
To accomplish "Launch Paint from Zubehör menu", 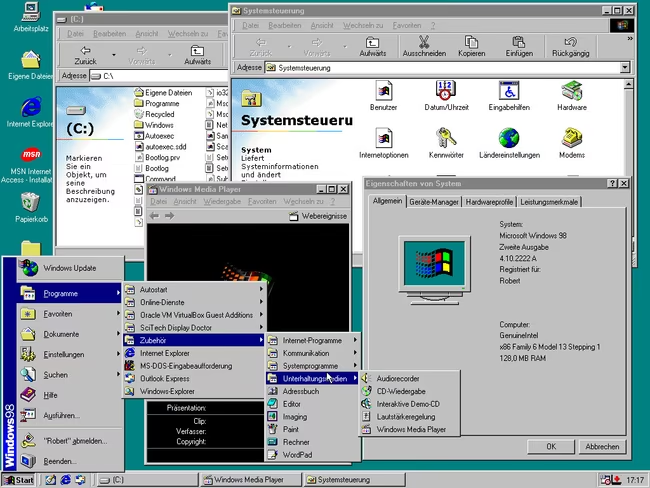I will click(313, 430).
